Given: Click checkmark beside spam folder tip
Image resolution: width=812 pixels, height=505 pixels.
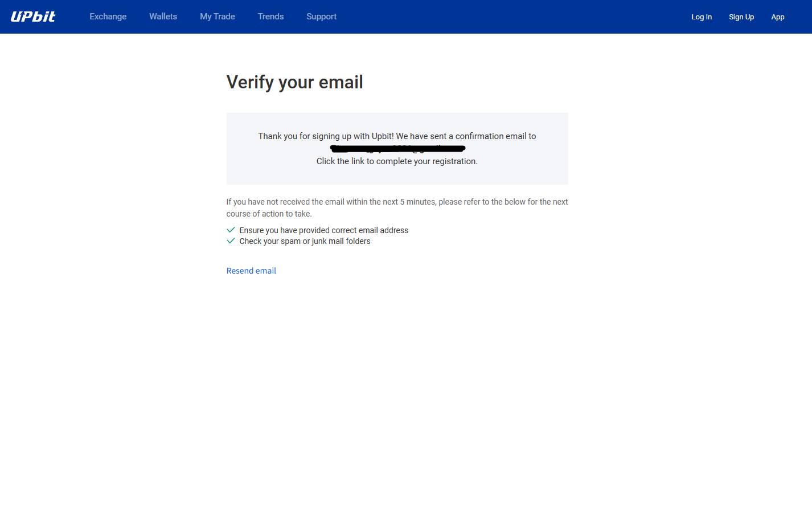Looking at the screenshot, I should (231, 241).
